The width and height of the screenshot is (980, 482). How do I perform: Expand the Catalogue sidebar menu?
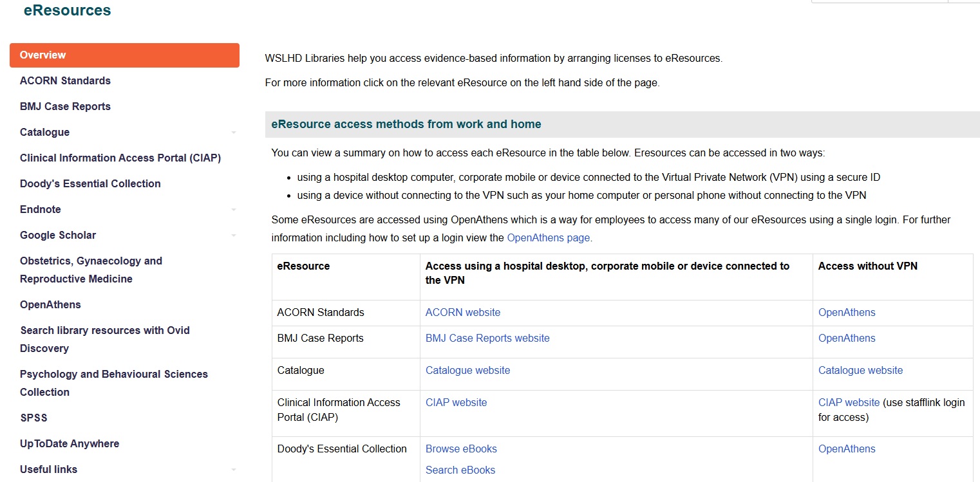(x=233, y=132)
